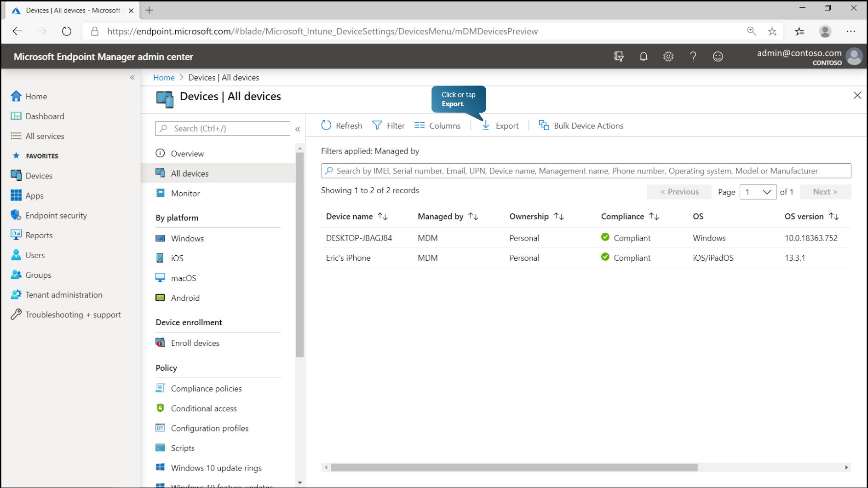
Task: Open the Filter options
Action: [389, 126]
